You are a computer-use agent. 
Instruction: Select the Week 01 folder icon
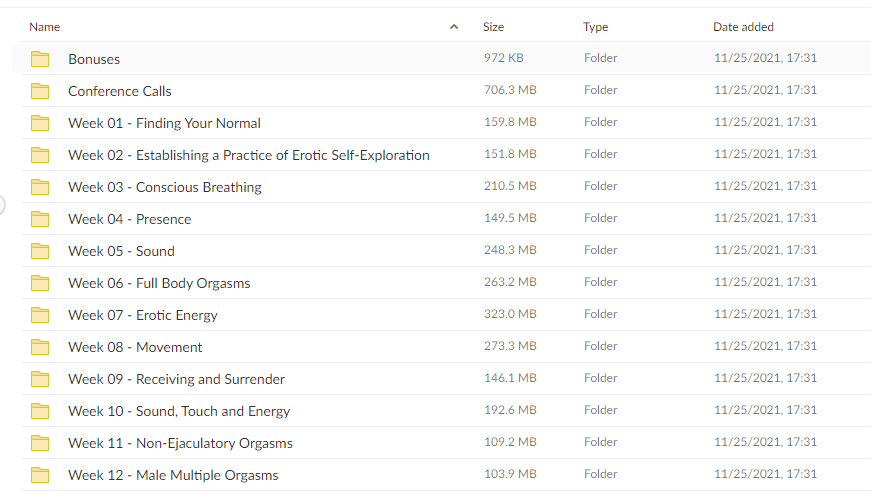40,123
